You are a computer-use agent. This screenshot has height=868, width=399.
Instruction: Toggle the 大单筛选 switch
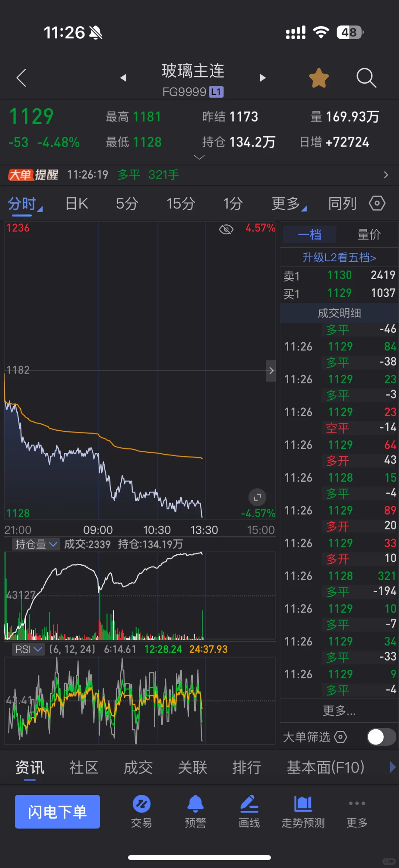(x=382, y=737)
